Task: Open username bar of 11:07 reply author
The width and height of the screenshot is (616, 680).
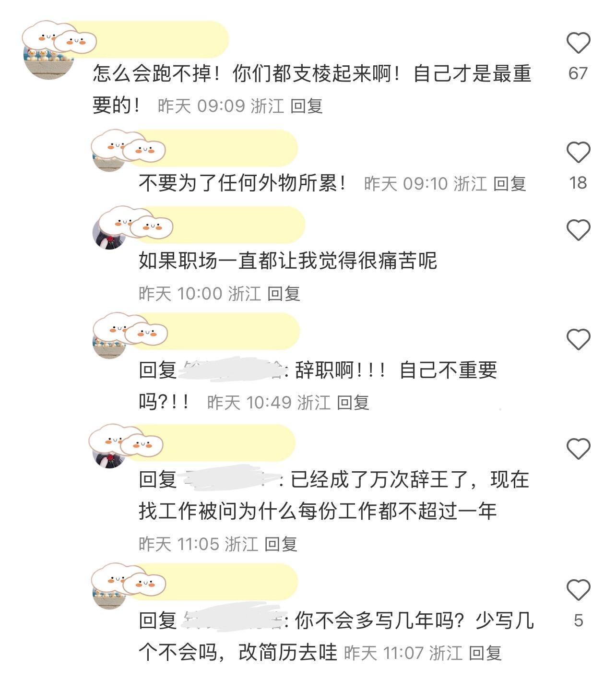Action: 211,582
